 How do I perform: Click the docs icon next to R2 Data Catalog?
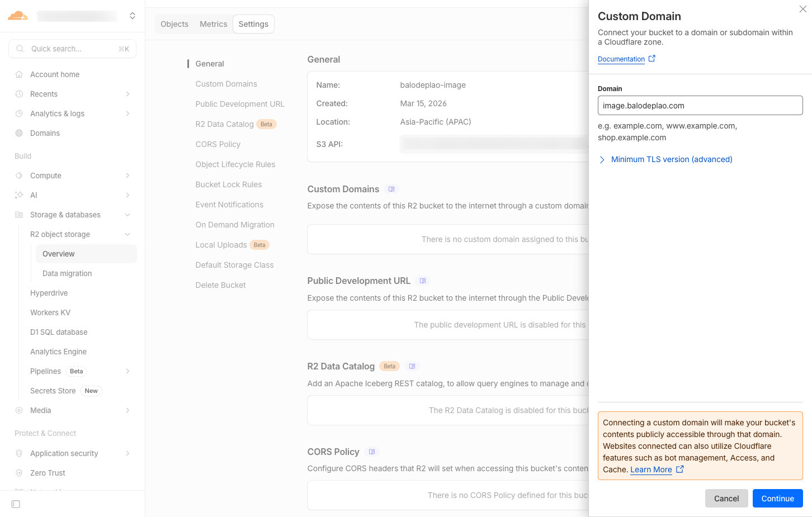(412, 367)
